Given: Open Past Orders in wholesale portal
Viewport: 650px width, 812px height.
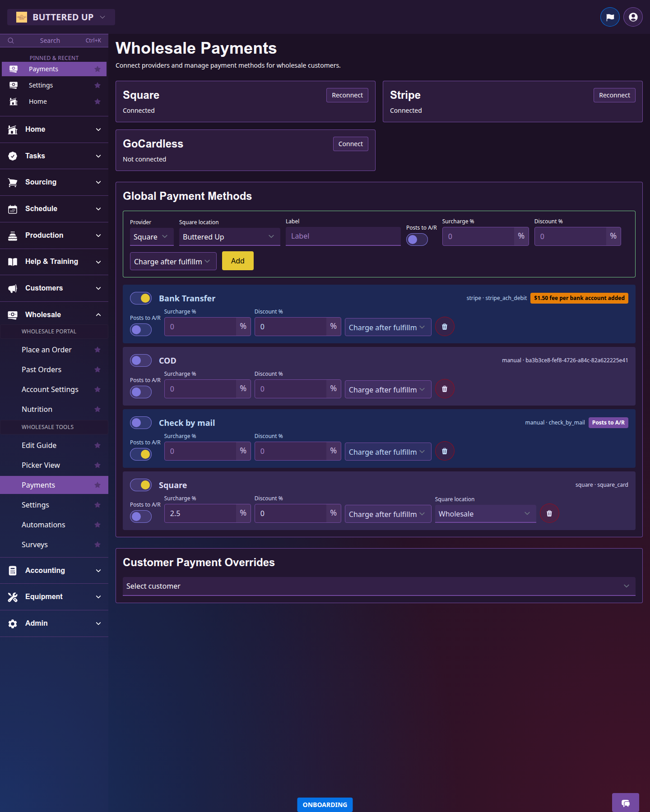Looking at the screenshot, I should [42, 369].
